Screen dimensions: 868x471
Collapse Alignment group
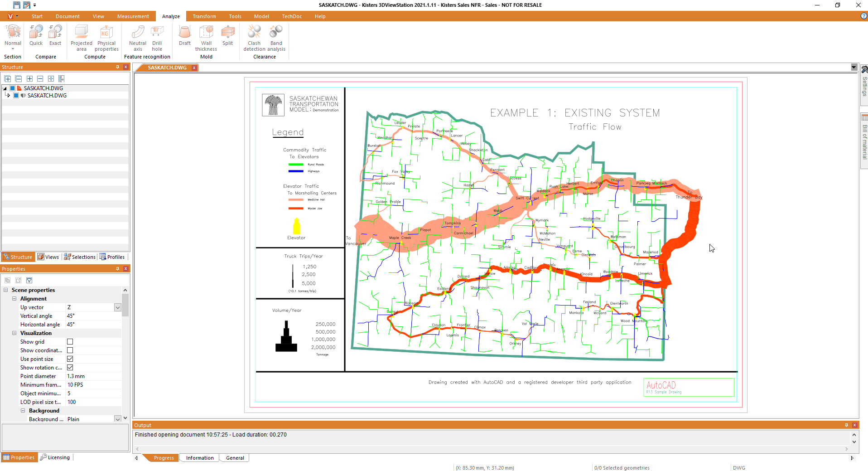(14, 299)
